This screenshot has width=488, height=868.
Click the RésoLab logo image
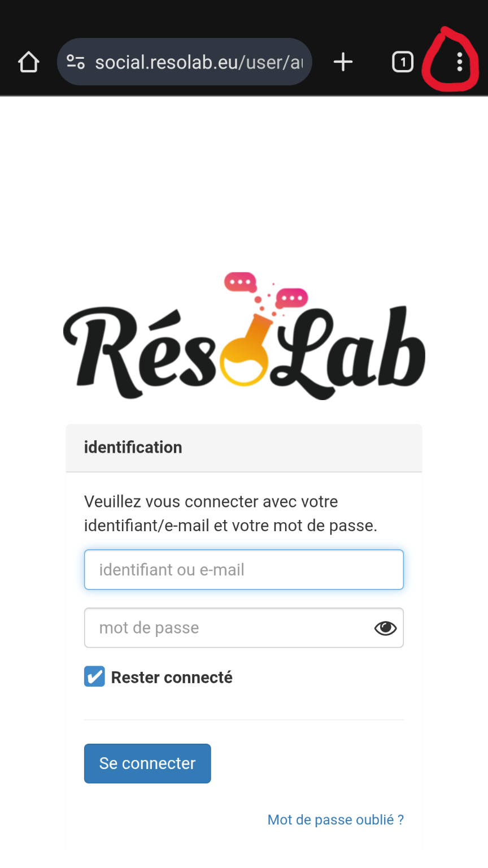[244, 336]
